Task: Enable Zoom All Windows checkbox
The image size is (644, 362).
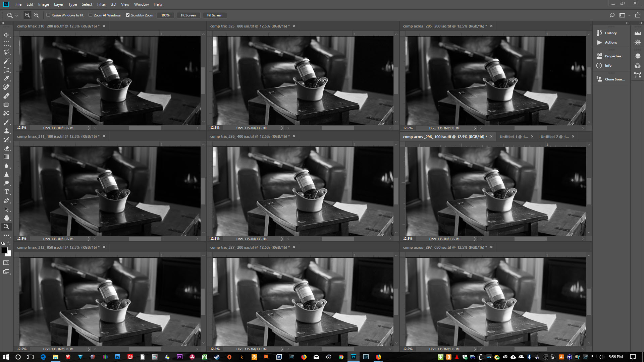Action: 91,15
